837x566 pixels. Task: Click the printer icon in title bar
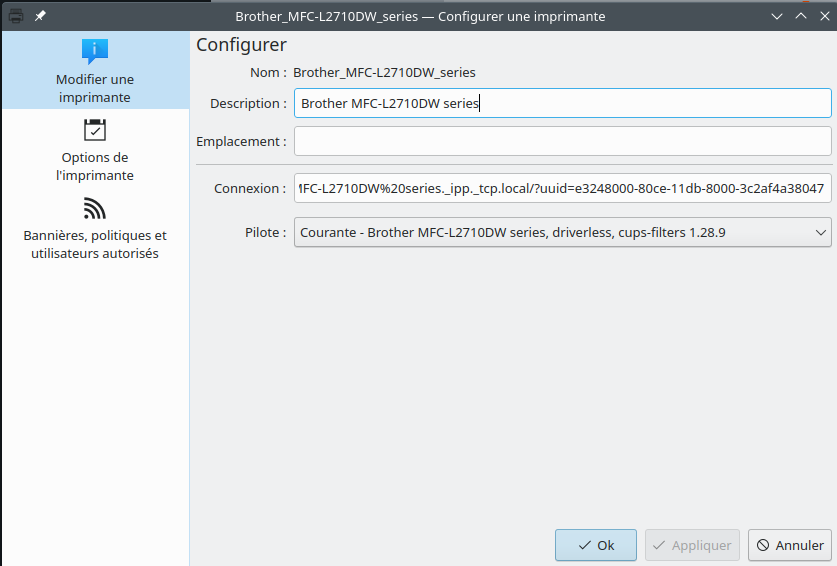click(x=16, y=16)
